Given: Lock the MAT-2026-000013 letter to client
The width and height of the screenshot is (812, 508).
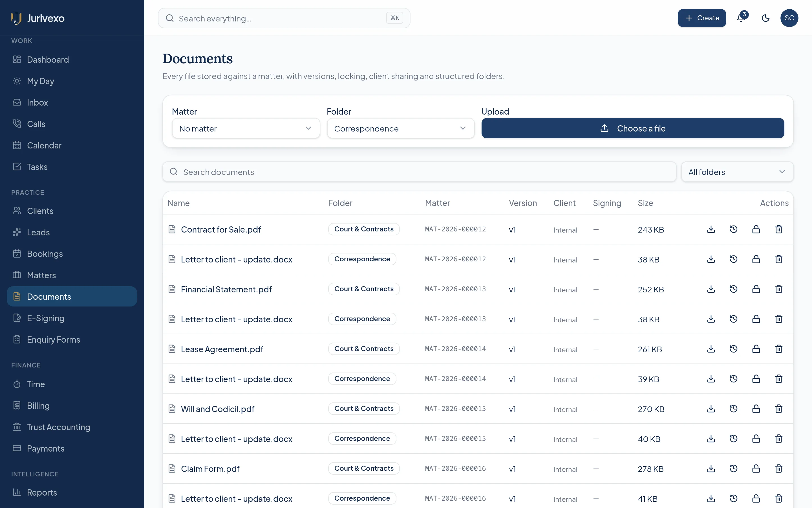Looking at the screenshot, I should (x=756, y=319).
